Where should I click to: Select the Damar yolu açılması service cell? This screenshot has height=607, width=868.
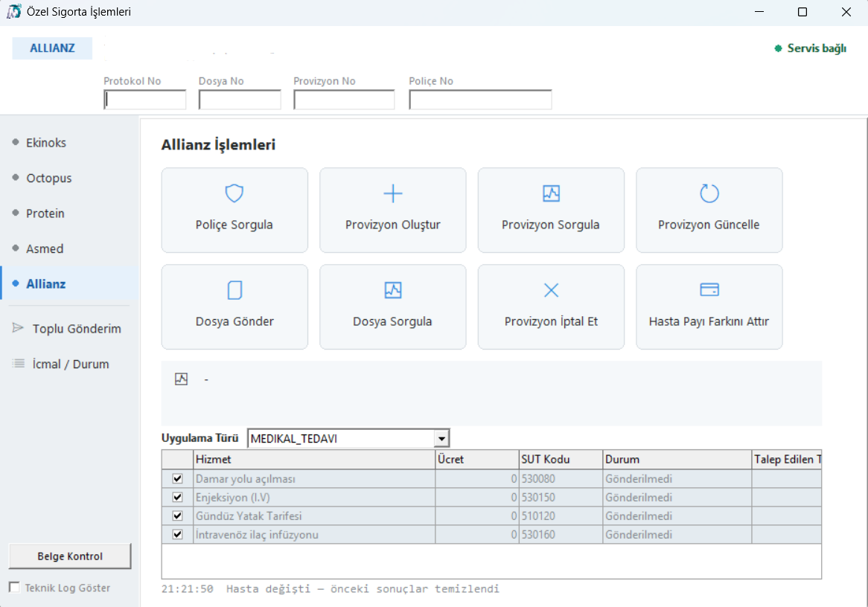[314, 478]
